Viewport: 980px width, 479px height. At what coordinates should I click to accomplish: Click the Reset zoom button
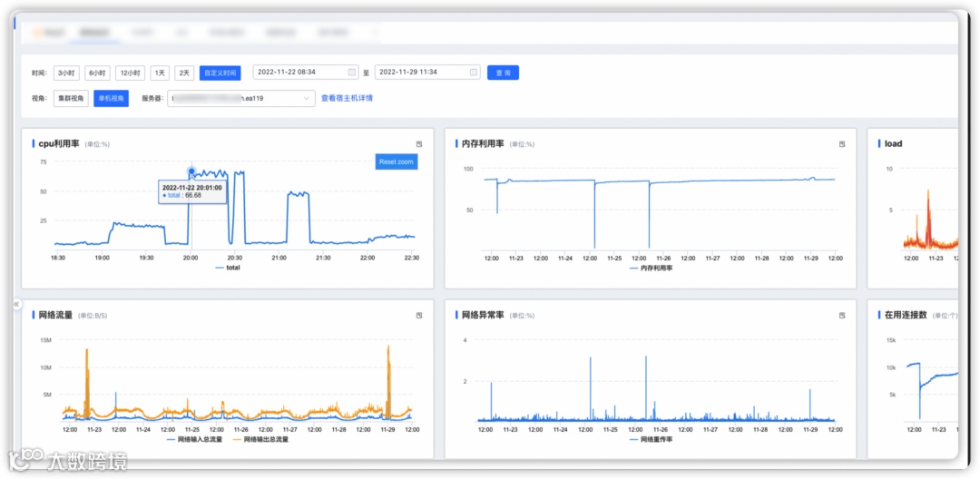tap(397, 161)
